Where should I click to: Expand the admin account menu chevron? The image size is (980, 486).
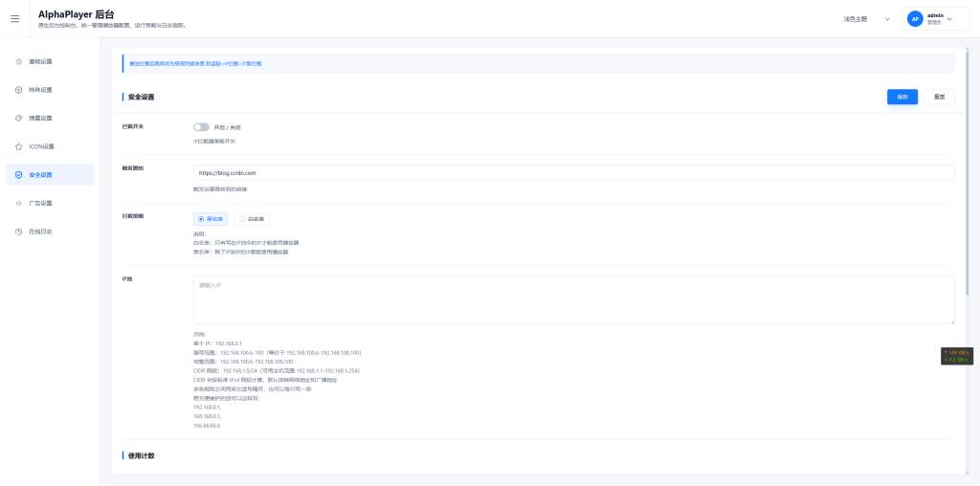pyautogui.click(x=949, y=19)
